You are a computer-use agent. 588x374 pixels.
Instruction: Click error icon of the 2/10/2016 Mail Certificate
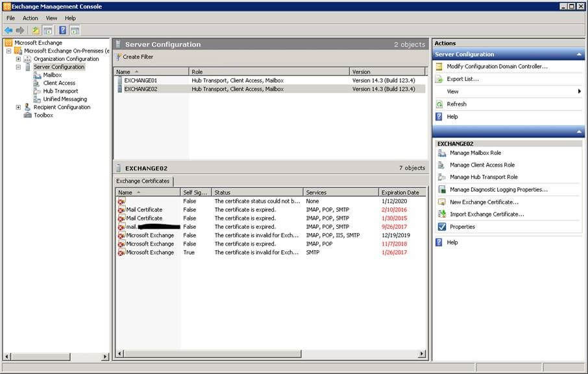(x=121, y=210)
